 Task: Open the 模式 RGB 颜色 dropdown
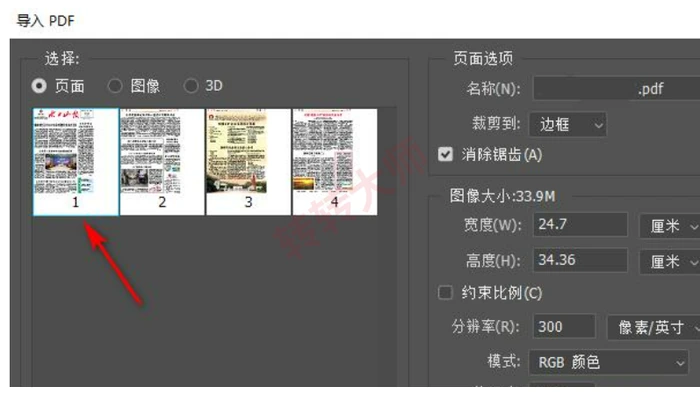pyautogui.click(x=608, y=362)
